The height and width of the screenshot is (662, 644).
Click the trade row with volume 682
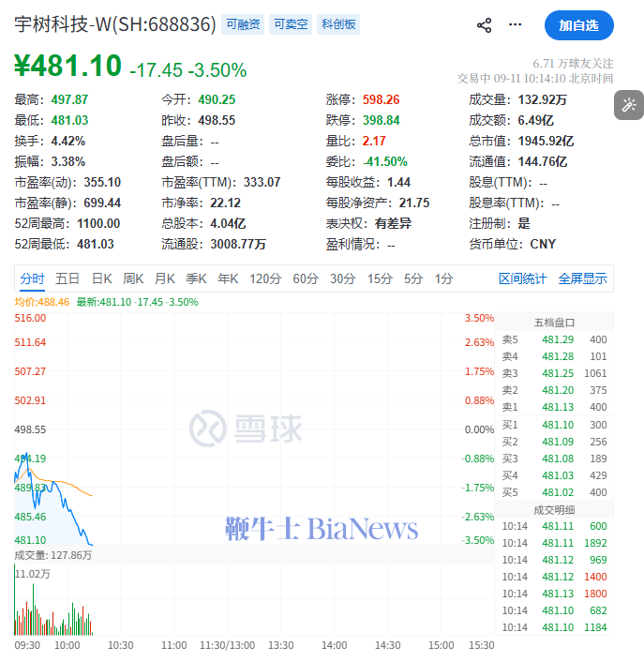click(554, 610)
